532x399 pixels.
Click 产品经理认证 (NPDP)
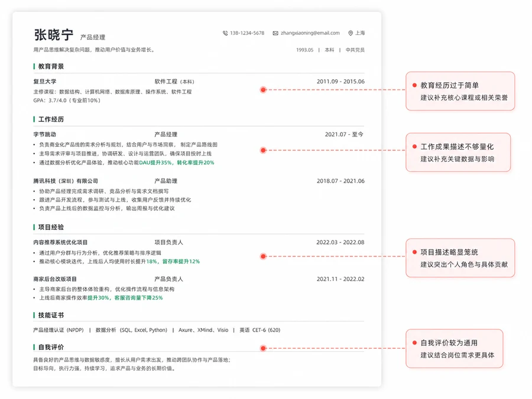coord(59,330)
